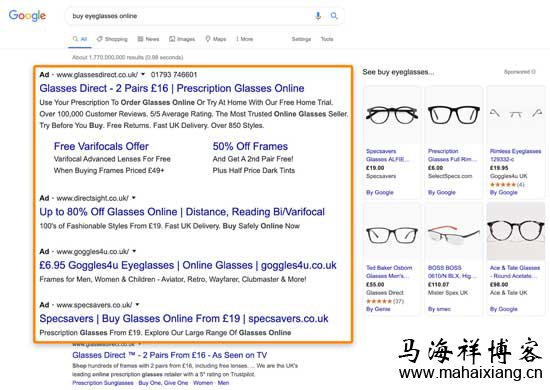The image size is (550, 390).
Task: Click 'BOSS BOSS 0610/N BLX' product title
Action: 452,272
